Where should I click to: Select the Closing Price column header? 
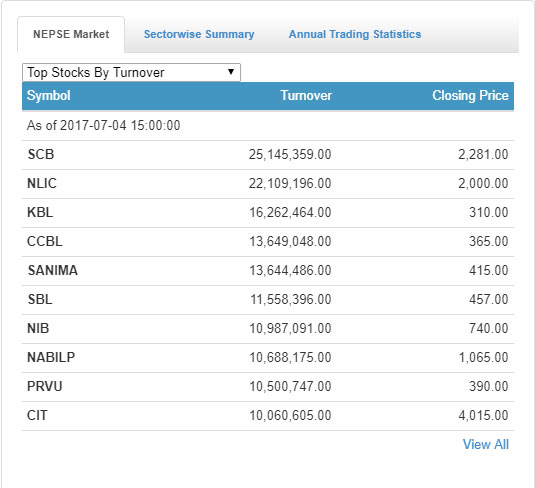[470, 96]
